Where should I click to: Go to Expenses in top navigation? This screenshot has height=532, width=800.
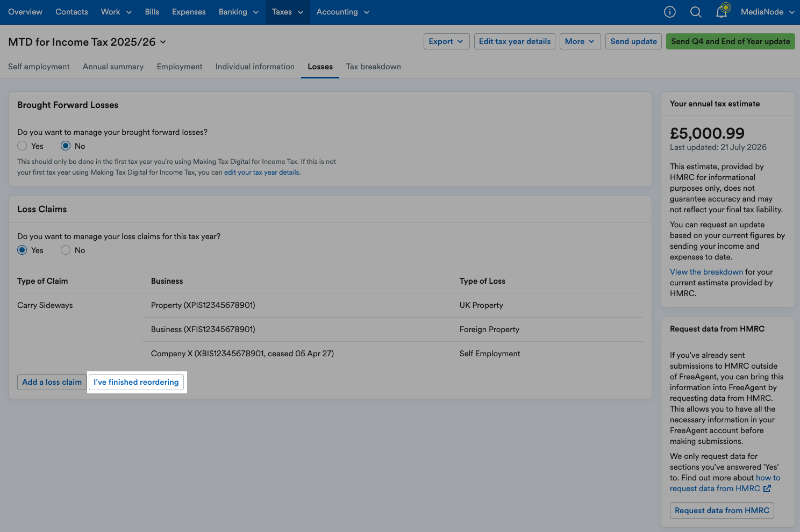tap(189, 12)
